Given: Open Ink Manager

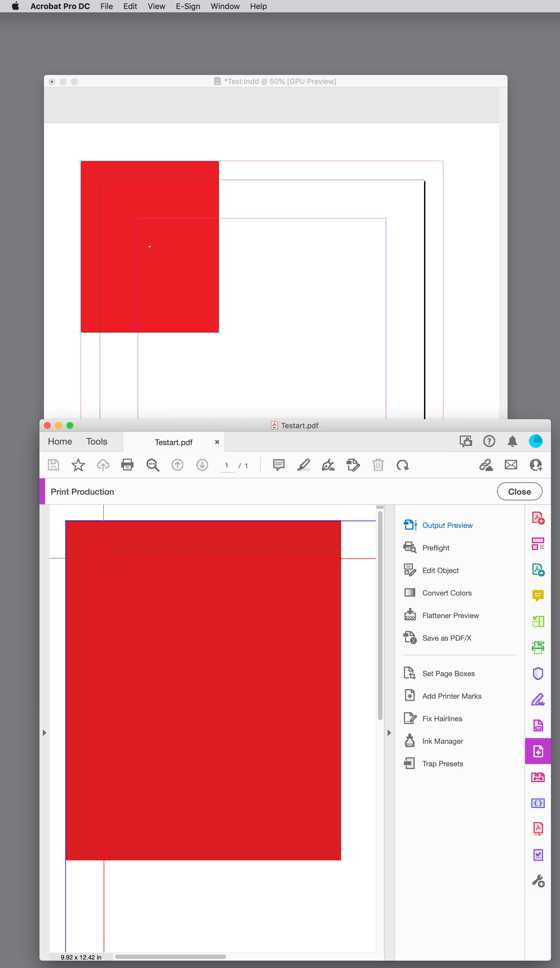Looking at the screenshot, I should [443, 741].
